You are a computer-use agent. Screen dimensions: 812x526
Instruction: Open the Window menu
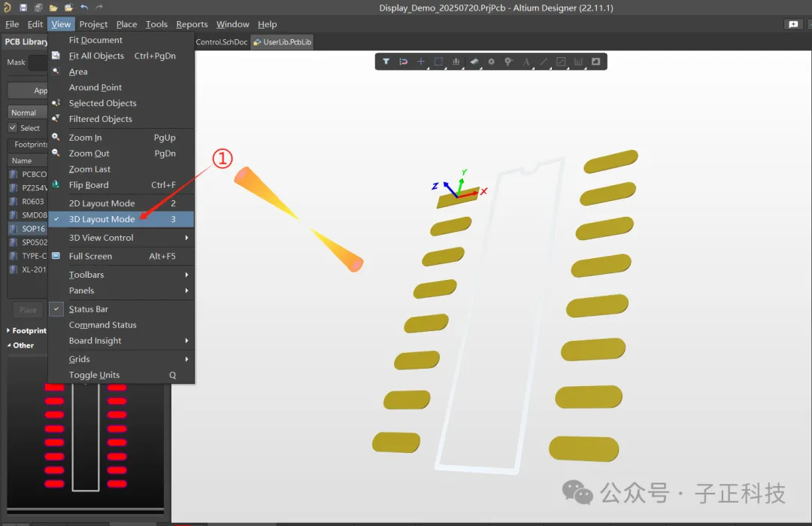(232, 24)
